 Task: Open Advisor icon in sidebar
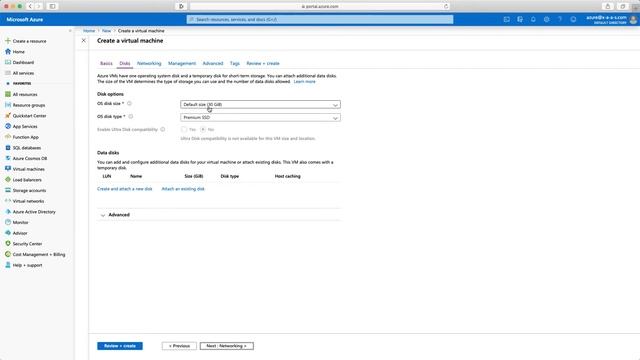pyautogui.click(x=8, y=233)
